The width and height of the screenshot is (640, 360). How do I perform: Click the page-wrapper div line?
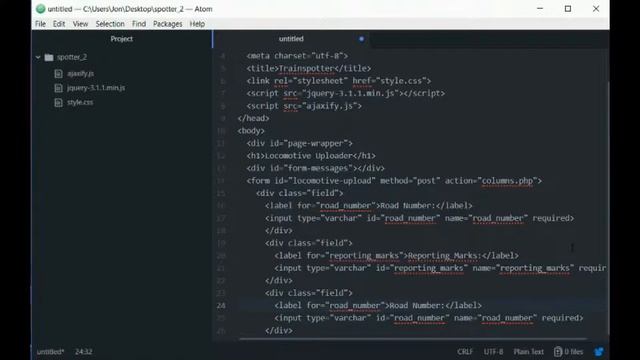pos(299,143)
